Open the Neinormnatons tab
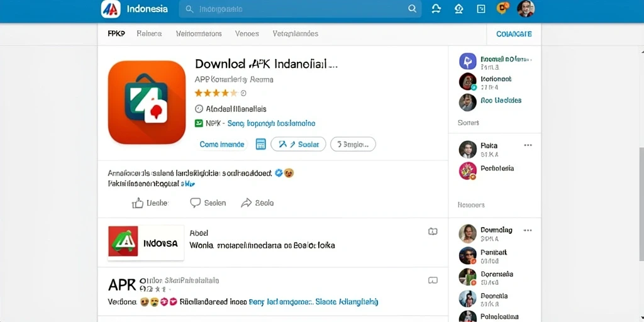Screen dimensions: 644x322 coord(199,34)
